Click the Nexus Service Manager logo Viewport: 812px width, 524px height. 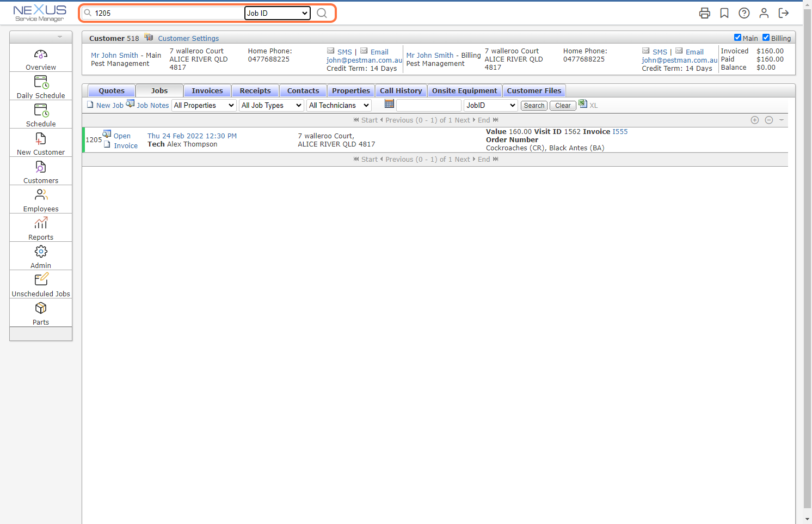tap(40, 13)
